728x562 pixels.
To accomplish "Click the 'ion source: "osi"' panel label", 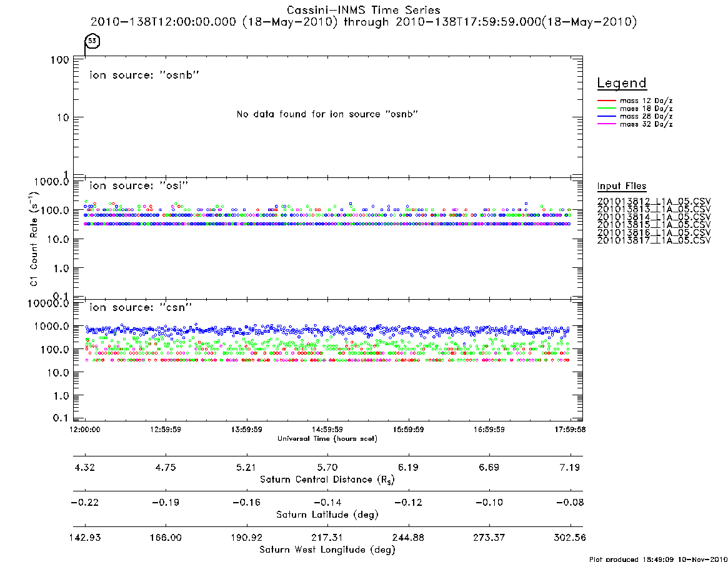I will point(139,185).
